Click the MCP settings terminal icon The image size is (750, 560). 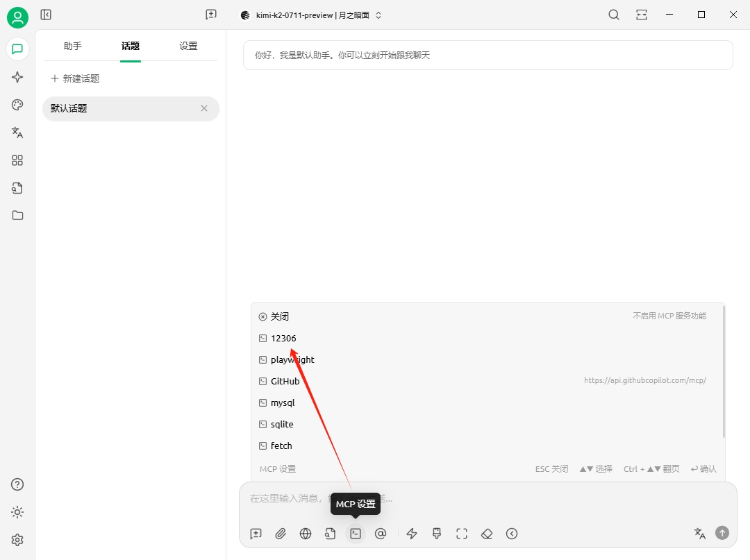click(356, 533)
